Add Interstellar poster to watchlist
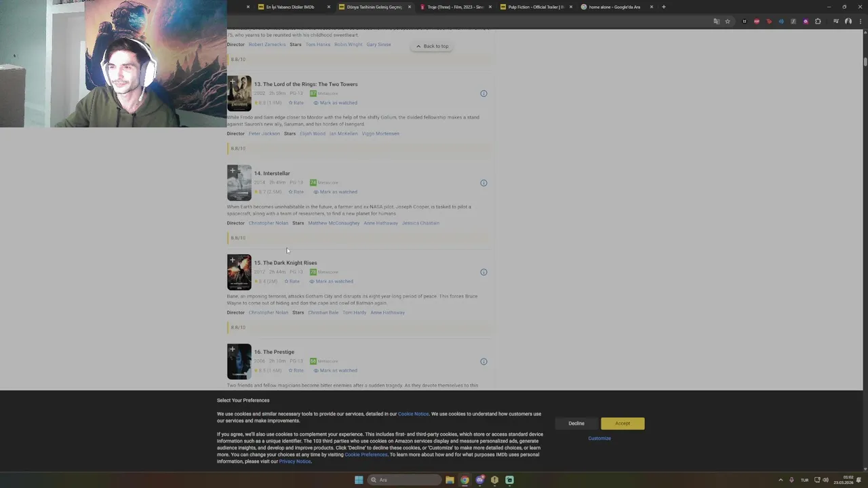The width and height of the screenshot is (868, 488). coord(232,171)
